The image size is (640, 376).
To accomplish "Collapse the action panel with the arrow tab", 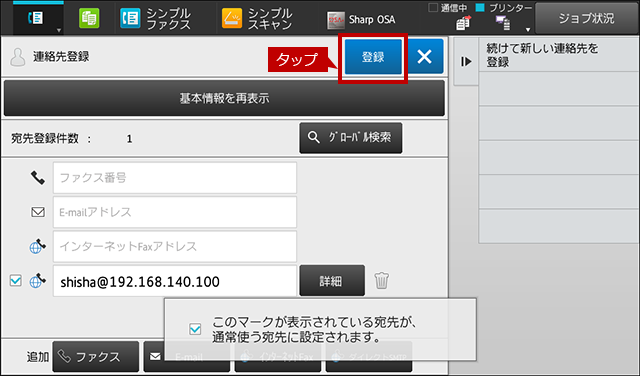I will coord(466,62).
